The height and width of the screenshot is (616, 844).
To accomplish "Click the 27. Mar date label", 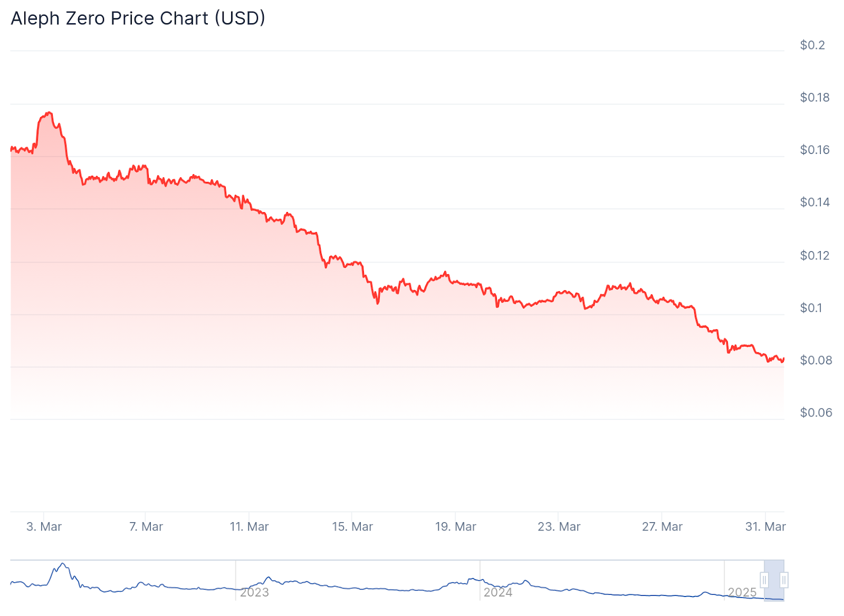I will coord(662,526).
